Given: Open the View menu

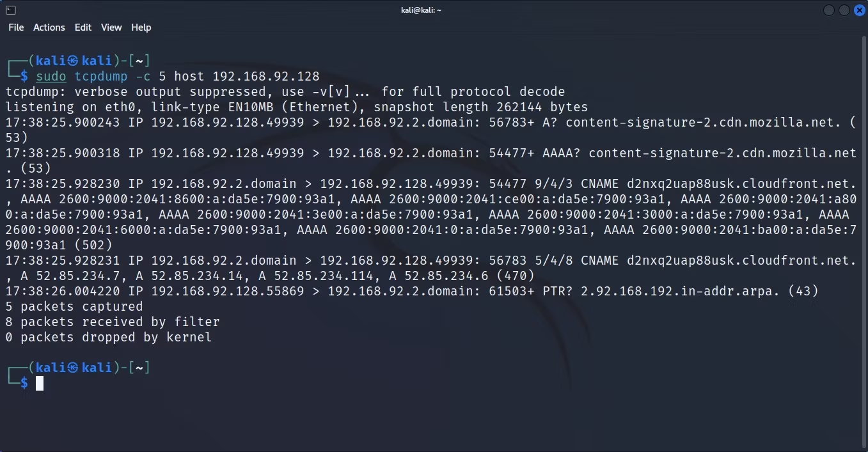Looking at the screenshot, I should 111,27.
